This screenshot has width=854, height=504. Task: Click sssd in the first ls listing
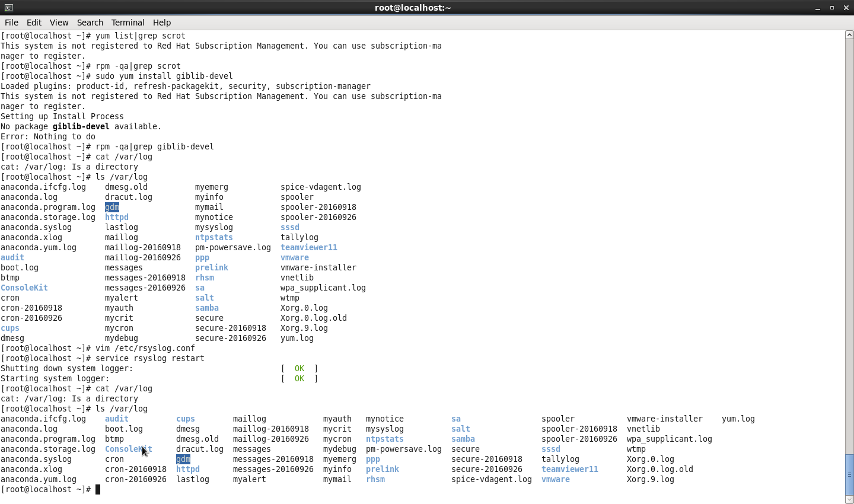click(x=290, y=227)
